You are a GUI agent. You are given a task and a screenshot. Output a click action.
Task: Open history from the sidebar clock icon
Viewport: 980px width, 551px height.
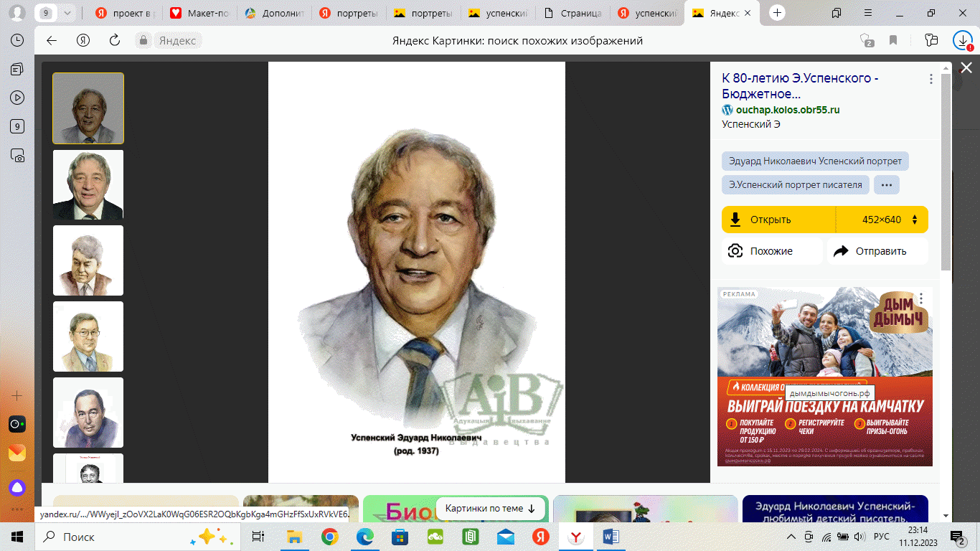(17, 41)
